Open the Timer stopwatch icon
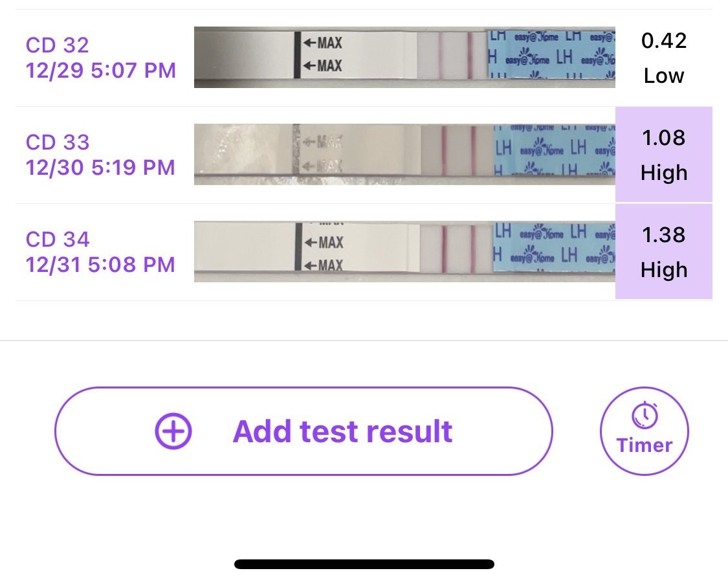 click(645, 415)
